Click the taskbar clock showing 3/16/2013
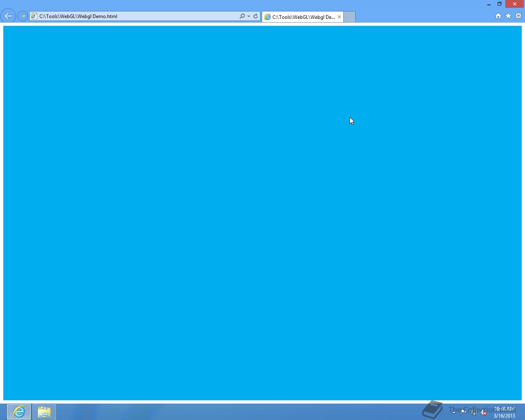The height and width of the screenshot is (420, 525). pyautogui.click(x=504, y=412)
